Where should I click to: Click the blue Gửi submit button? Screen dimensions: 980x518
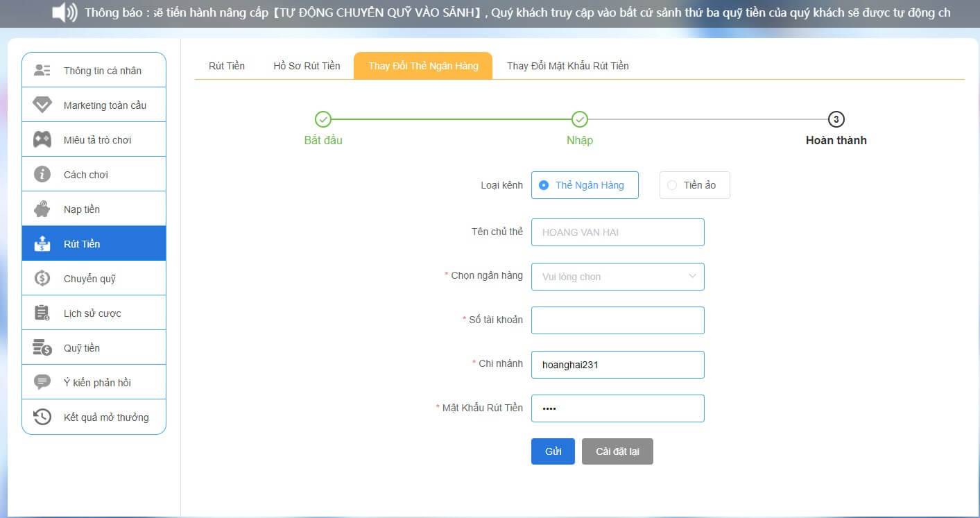point(553,451)
